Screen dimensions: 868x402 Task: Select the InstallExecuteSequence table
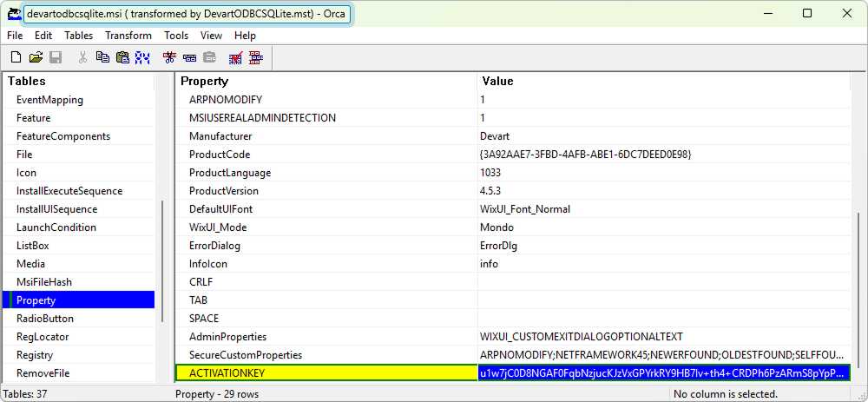click(x=69, y=191)
